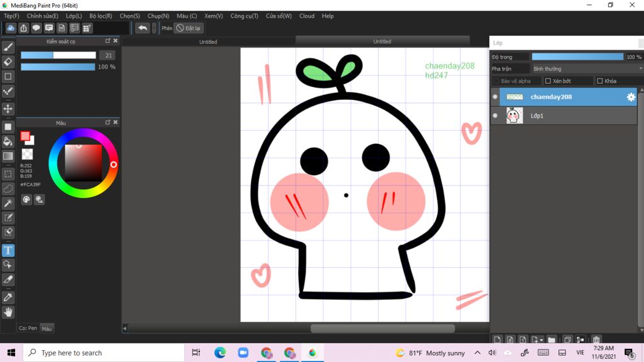This screenshot has height=362, width=644.
Task: Open Microsoft Edge from the taskbar
Action: coord(219,353)
